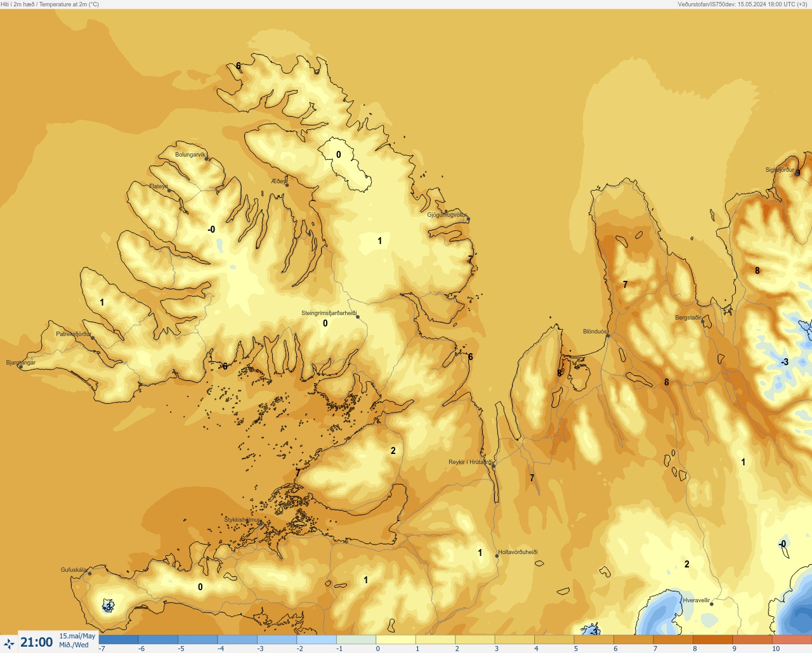Click the Steingrímsfjarðarheiði station label
Viewport: 812px width, 653px height.
tap(329, 313)
